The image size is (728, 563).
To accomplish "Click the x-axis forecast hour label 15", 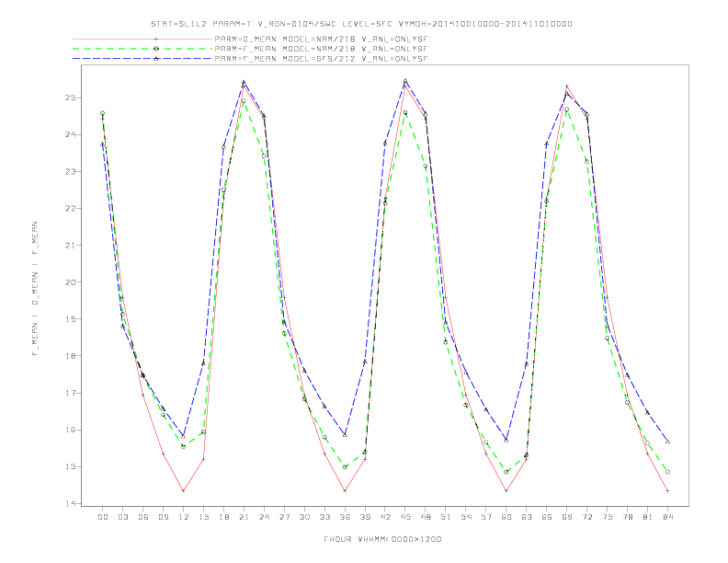I will [x=203, y=517].
